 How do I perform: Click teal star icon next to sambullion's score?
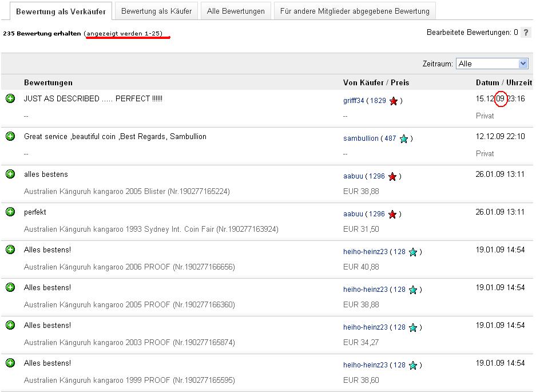[404, 139]
